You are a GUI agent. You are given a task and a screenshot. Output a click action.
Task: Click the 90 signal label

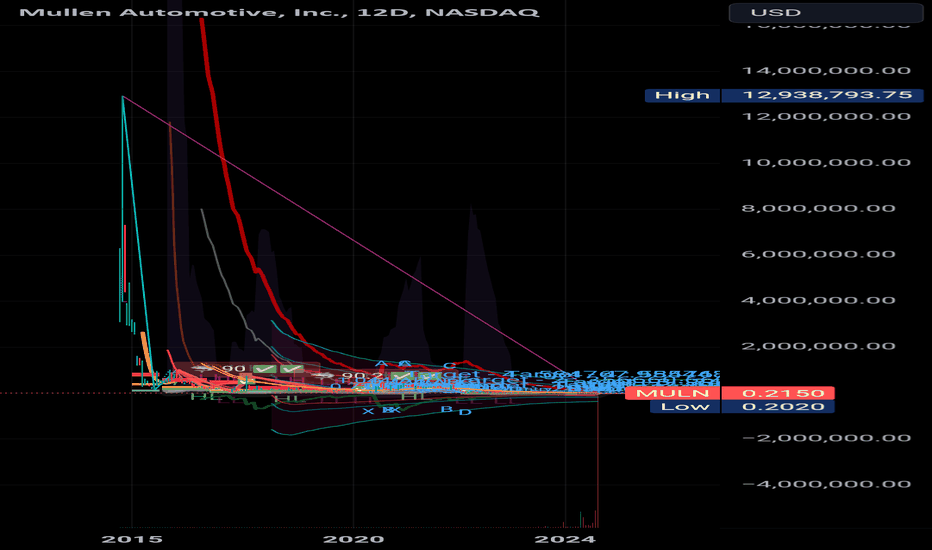click(234, 369)
